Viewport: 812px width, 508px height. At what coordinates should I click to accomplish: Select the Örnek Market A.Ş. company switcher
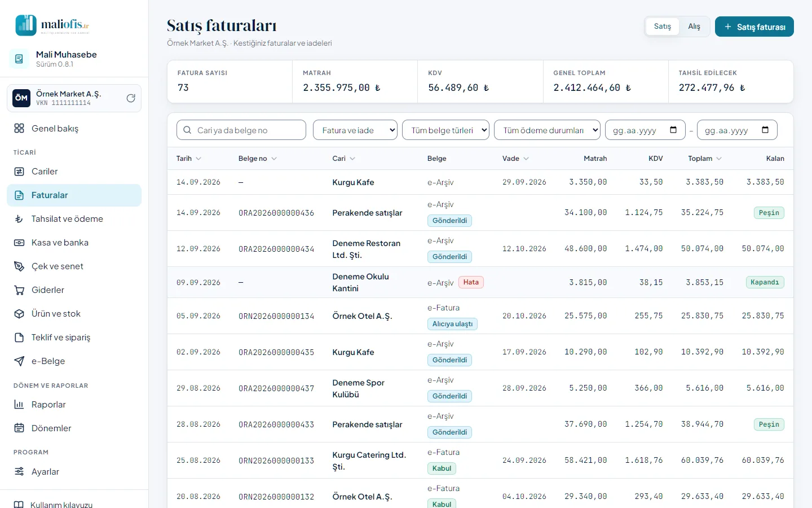click(x=74, y=98)
